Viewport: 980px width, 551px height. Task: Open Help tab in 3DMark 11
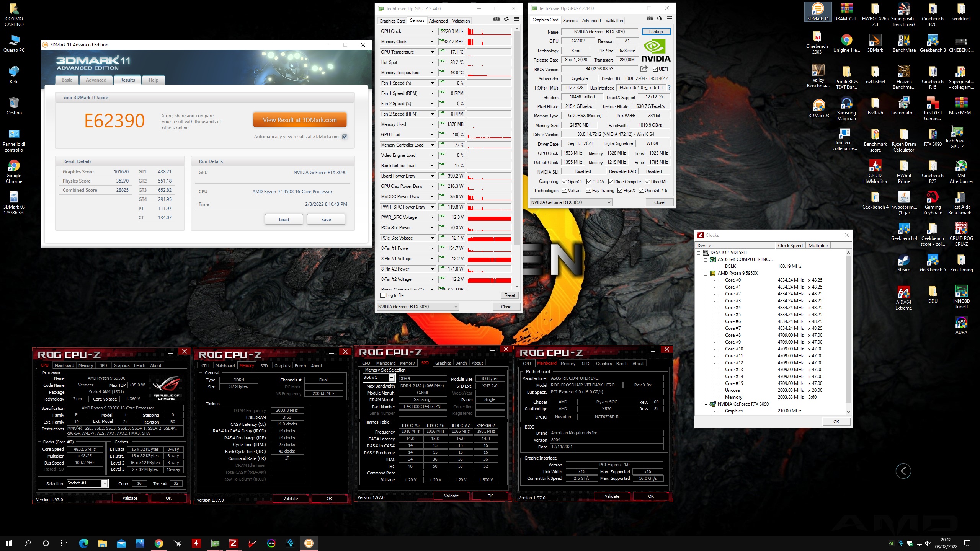(154, 80)
